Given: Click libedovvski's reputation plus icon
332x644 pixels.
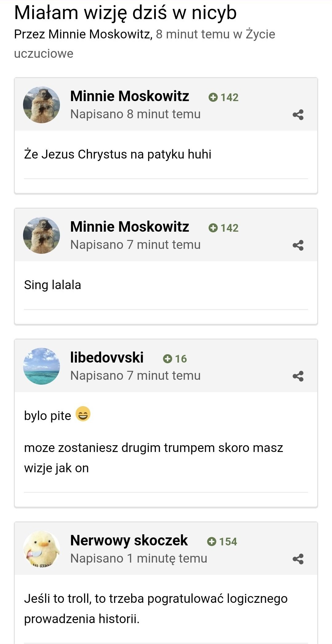Looking at the screenshot, I should pos(168,359).
